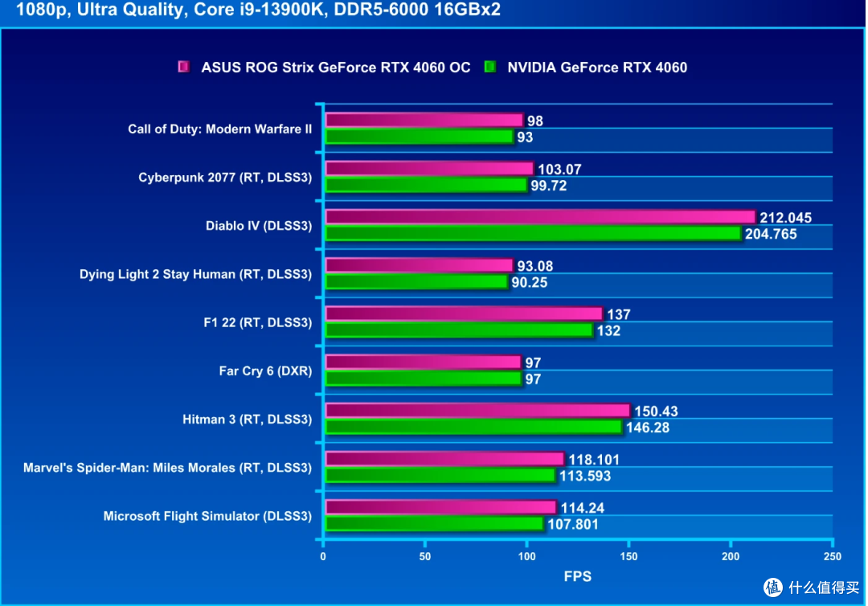The image size is (868, 606).
Task: Click the pink Spider-Man bar valued 118.101
Action: pyautogui.click(x=445, y=459)
